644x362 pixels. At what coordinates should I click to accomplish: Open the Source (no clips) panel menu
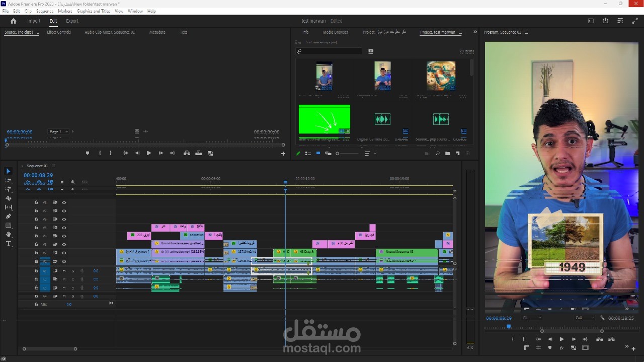(x=38, y=32)
